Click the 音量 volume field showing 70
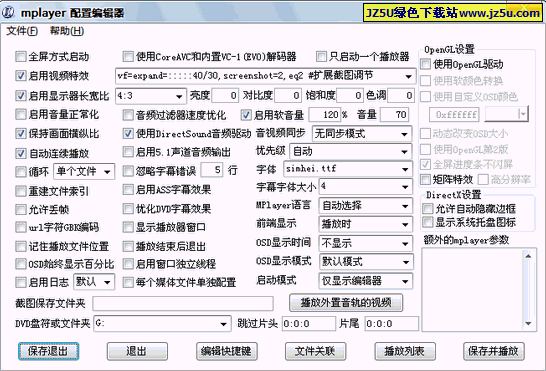The image size is (546, 371). 394,115
